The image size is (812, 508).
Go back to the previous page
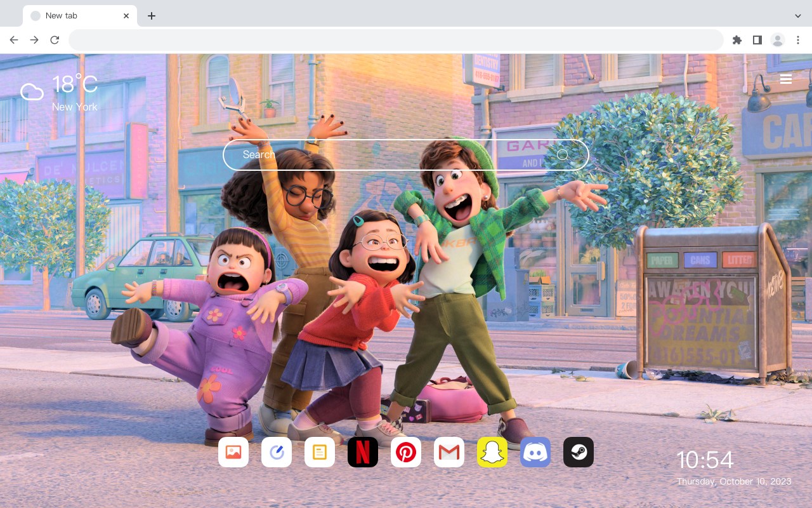(x=14, y=40)
